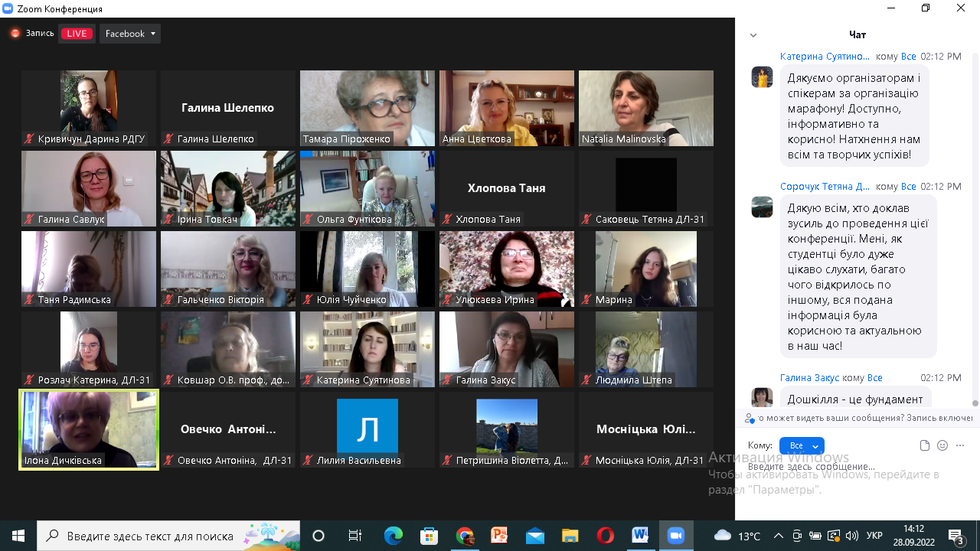Click the Zoom icon in the taskbar

point(675,536)
